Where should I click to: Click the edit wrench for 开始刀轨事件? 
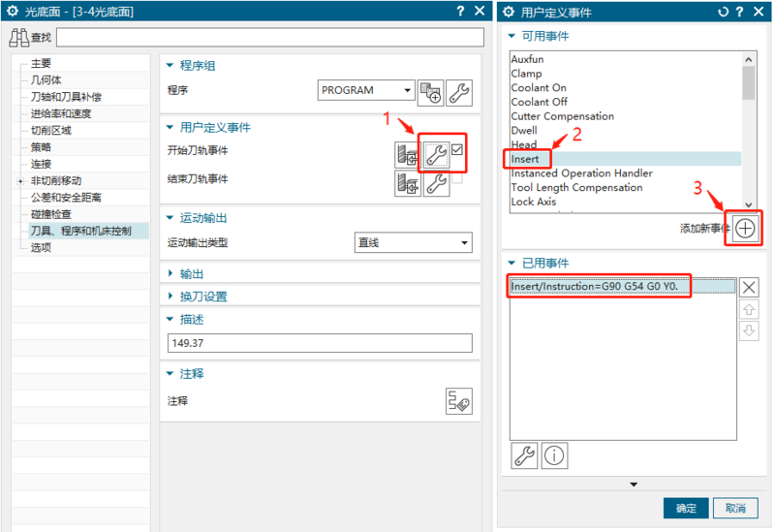coord(437,155)
